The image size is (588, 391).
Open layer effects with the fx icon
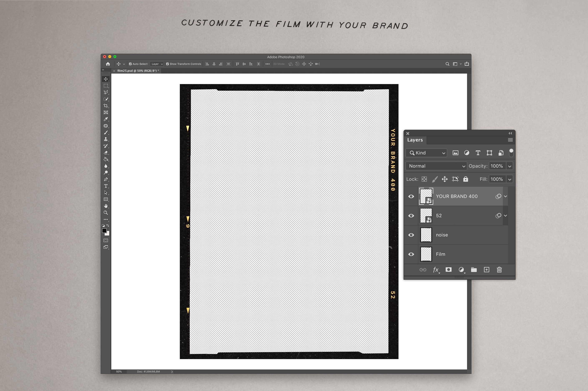tap(436, 270)
